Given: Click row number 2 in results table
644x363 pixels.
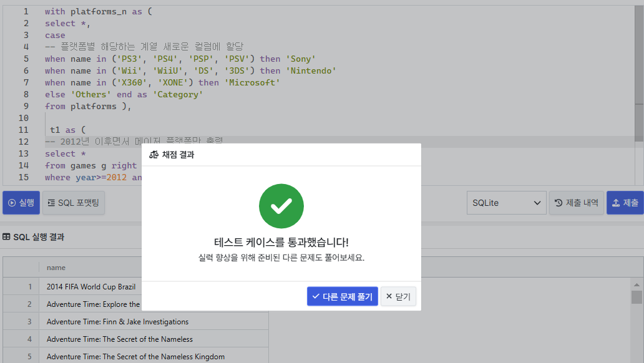Looking at the screenshot, I should click(29, 304).
